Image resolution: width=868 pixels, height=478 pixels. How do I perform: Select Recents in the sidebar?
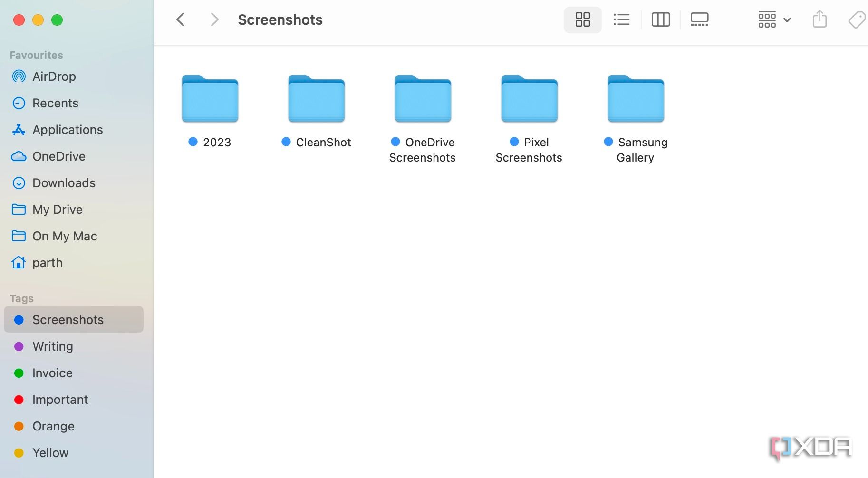pos(55,103)
